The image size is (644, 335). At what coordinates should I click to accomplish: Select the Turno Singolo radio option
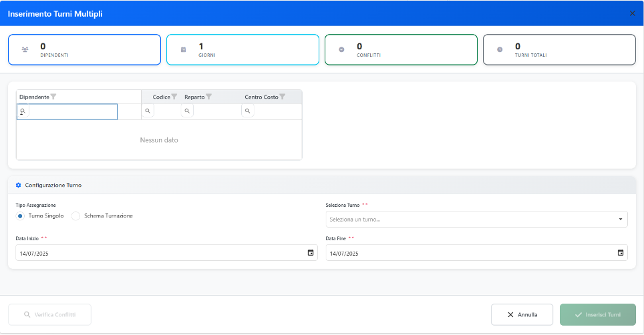point(20,216)
